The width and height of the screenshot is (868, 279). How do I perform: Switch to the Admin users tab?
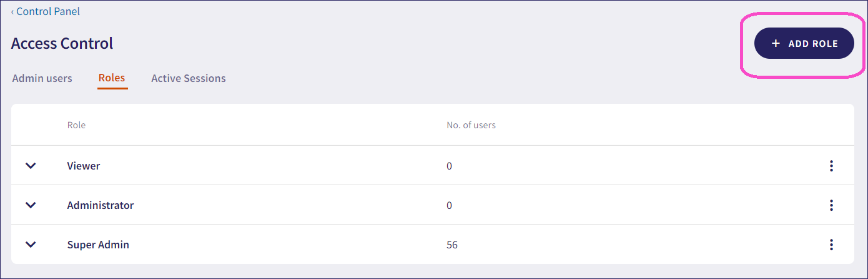point(42,78)
